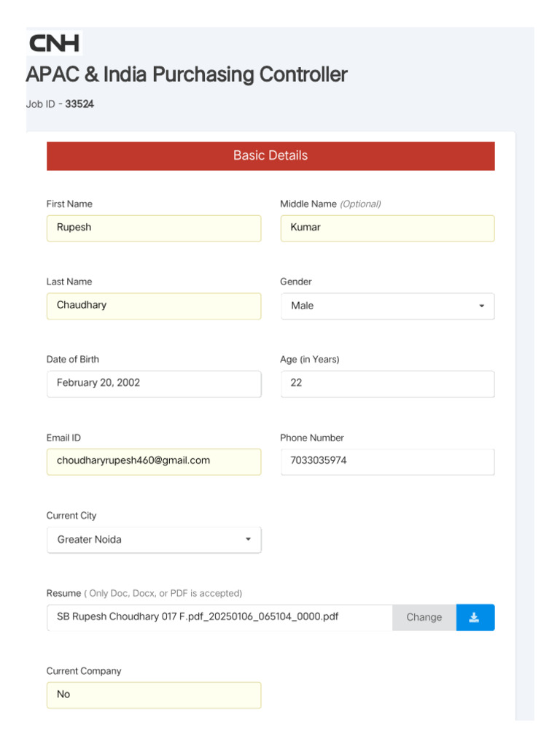Click the CNH logo
The image size is (560, 747).
(x=54, y=43)
